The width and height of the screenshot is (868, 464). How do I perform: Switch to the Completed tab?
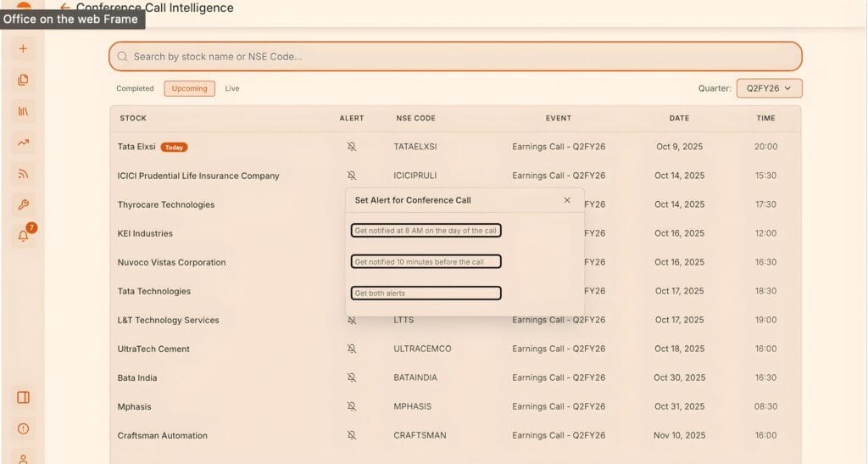135,88
